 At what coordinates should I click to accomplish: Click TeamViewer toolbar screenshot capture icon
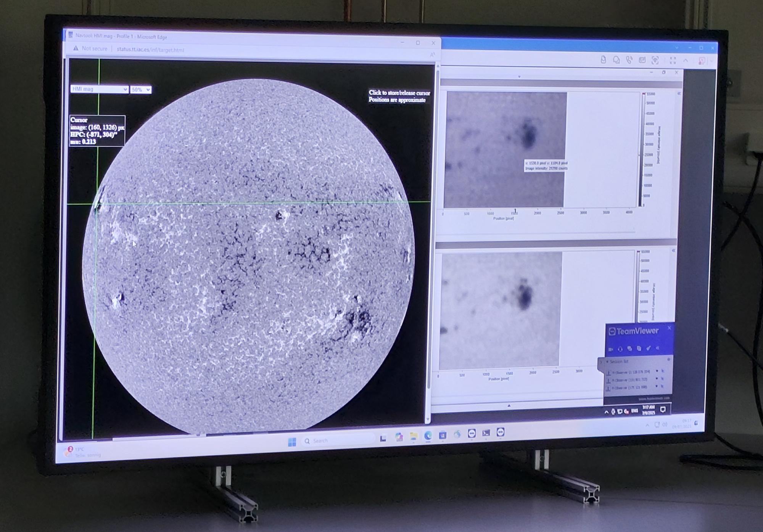[x=655, y=60]
